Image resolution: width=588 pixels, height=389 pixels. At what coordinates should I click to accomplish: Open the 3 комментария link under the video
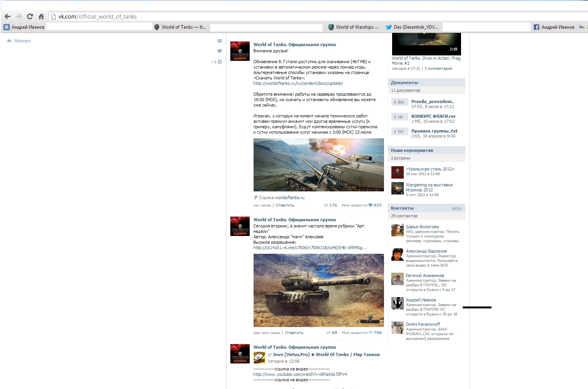(438, 69)
